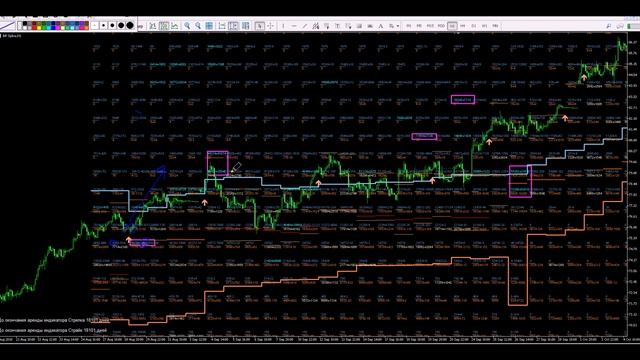Switch timeframe to D1

pos(474,26)
